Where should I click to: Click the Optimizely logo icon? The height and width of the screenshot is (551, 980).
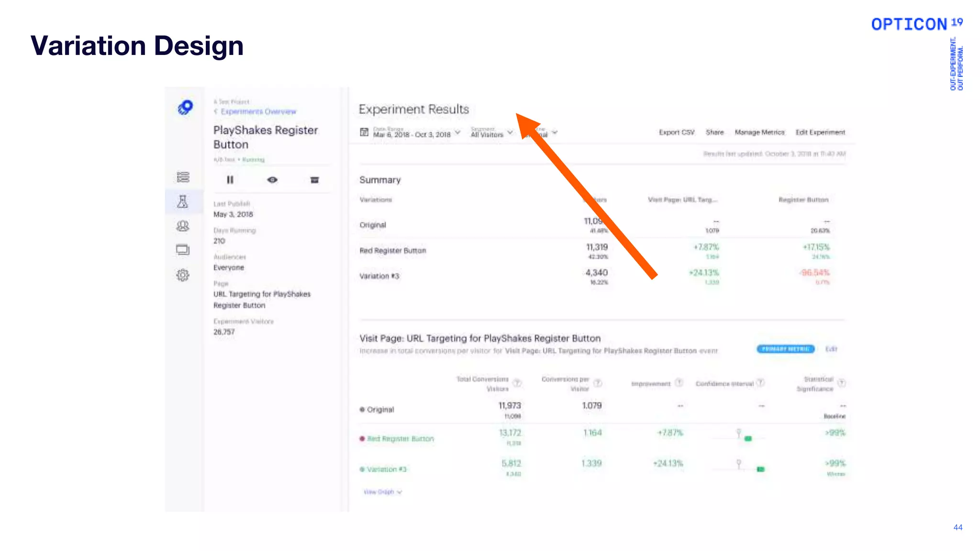(185, 108)
